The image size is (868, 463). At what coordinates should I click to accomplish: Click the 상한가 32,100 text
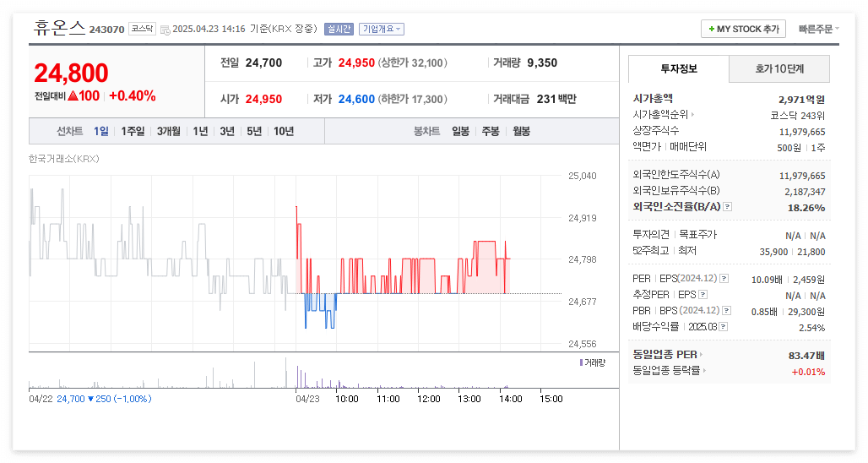click(x=412, y=63)
